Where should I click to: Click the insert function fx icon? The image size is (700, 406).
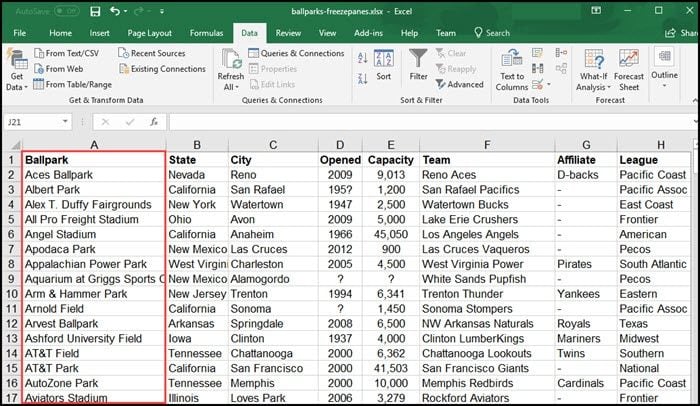pyautogui.click(x=154, y=122)
